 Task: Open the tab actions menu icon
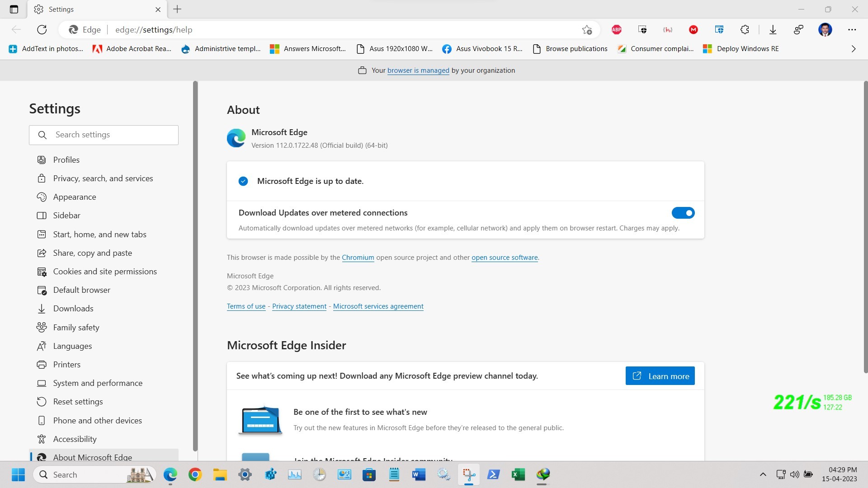pyautogui.click(x=14, y=9)
